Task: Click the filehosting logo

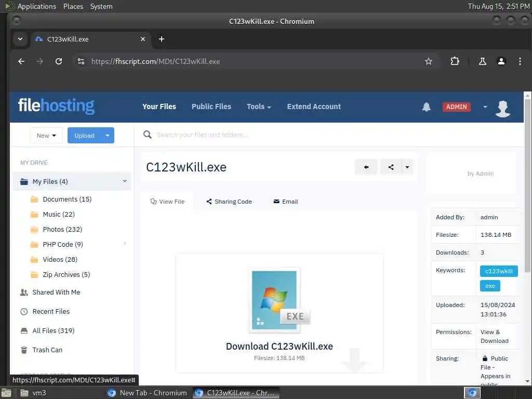Action: pyautogui.click(x=56, y=106)
